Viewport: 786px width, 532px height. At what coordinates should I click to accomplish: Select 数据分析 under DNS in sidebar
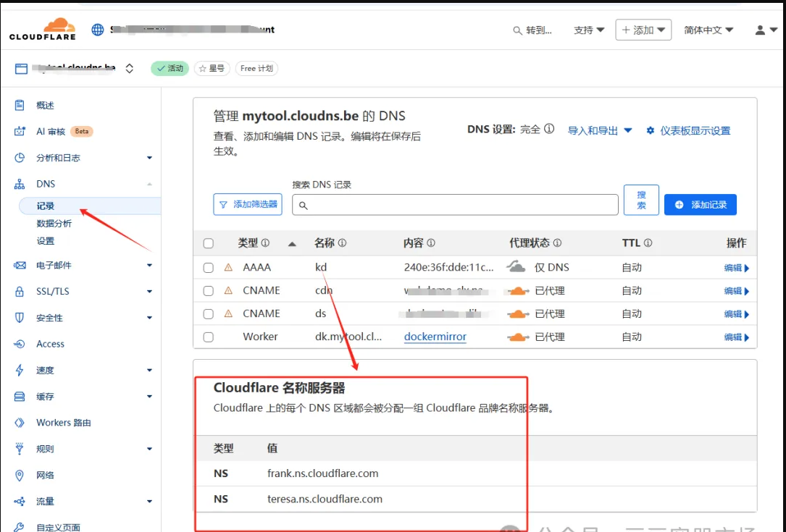pos(54,224)
